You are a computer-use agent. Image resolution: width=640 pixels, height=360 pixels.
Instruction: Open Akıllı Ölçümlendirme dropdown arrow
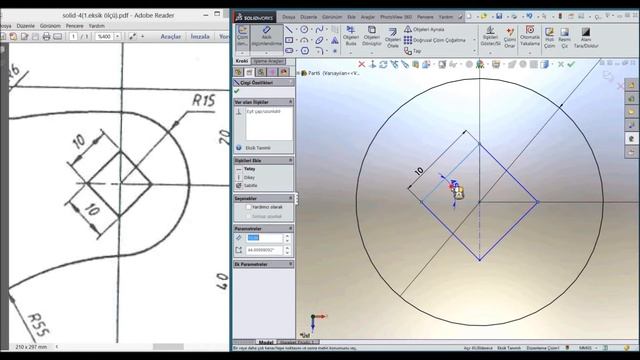click(266, 53)
